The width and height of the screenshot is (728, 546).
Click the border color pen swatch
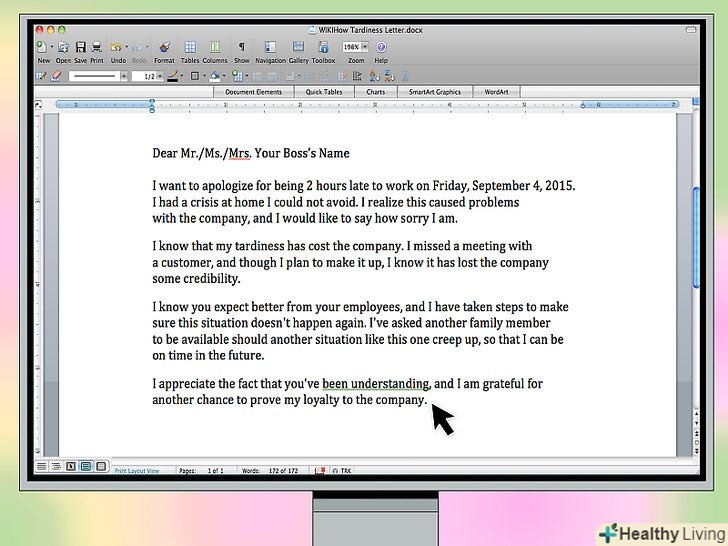(x=172, y=76)
